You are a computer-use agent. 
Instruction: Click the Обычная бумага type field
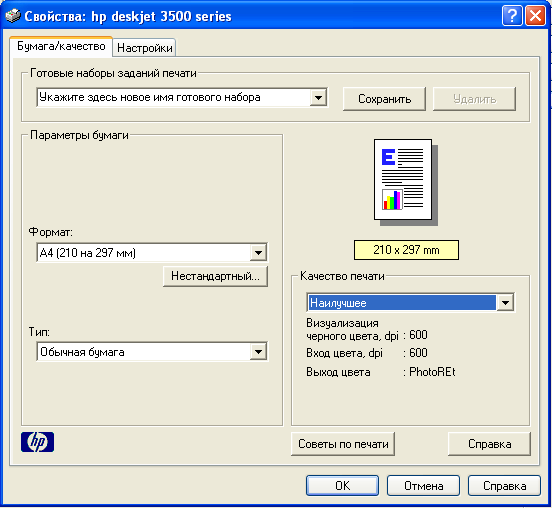144,352
